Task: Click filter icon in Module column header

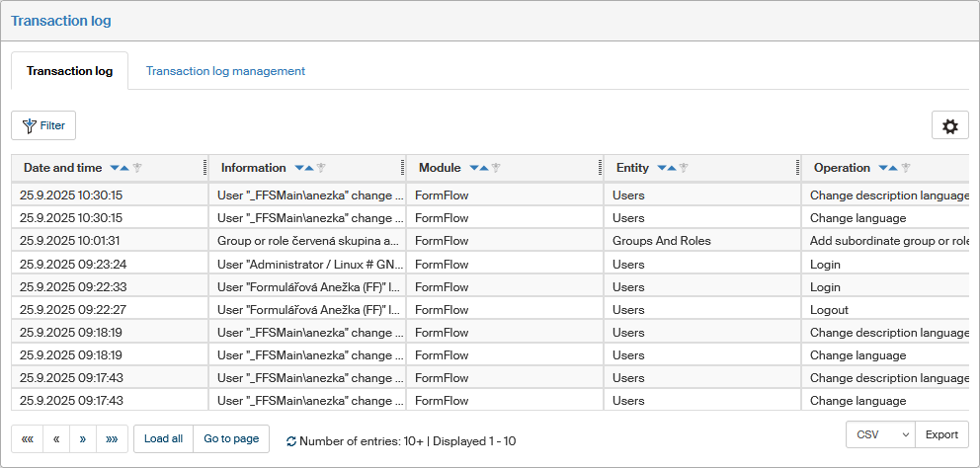Action: [496, 168]
